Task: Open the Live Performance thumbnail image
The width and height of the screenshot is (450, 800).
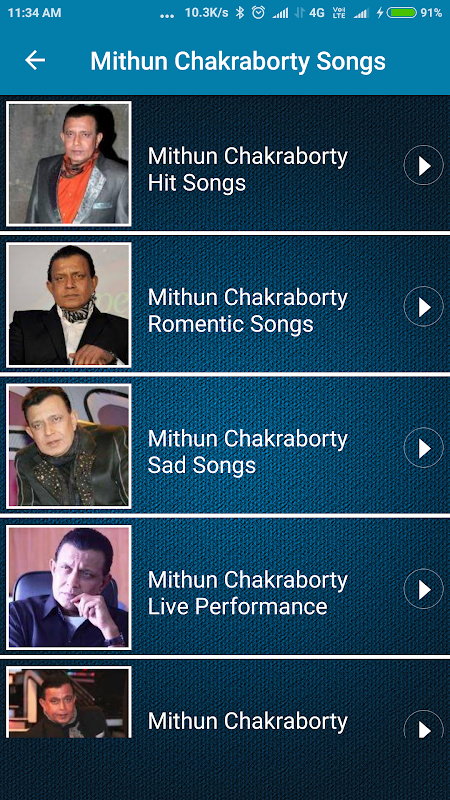Action: tap(69, 588)
